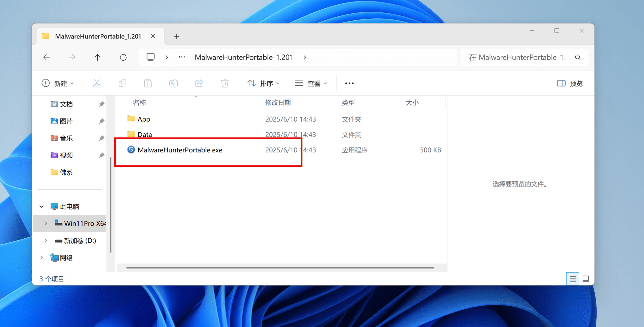Collapse the 此电脑 tree node
644x327 pixels.
(42, 207)
